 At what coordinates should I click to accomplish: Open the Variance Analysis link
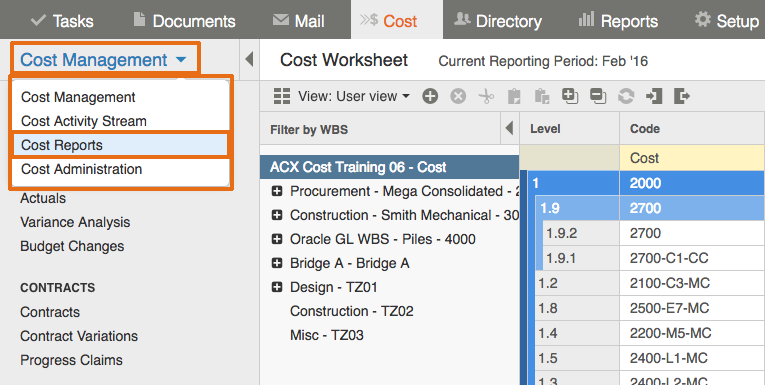[x=75, y=222]
